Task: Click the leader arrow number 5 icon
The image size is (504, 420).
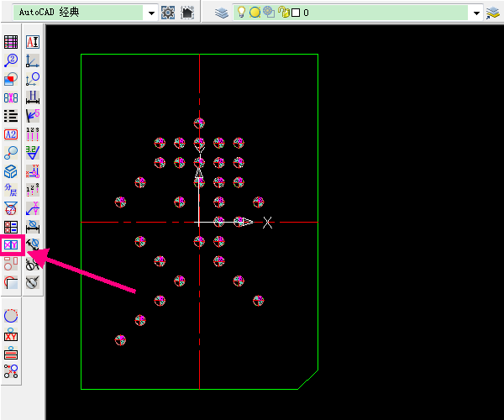Action: [33, 116]
